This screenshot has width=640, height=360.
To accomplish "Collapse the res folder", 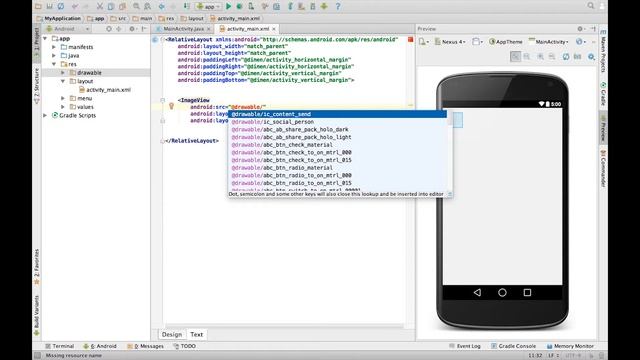I will coord(54,64).
